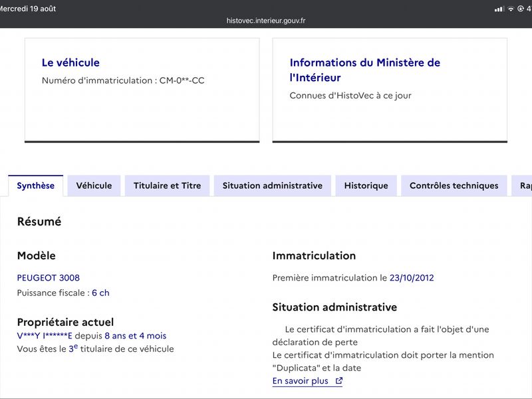Select the Situation administrative tab
This screenshot has height=399, width=532.
tap(273, 186)
